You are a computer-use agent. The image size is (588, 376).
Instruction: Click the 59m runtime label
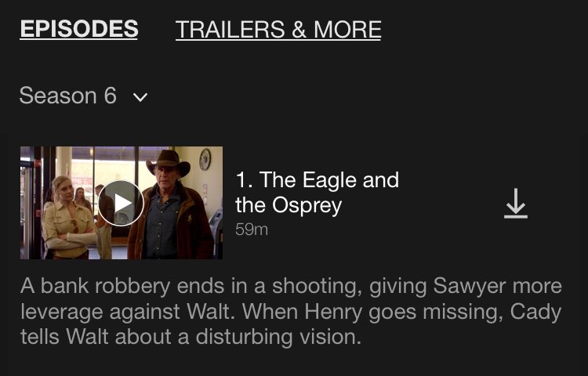pos(251,230)
